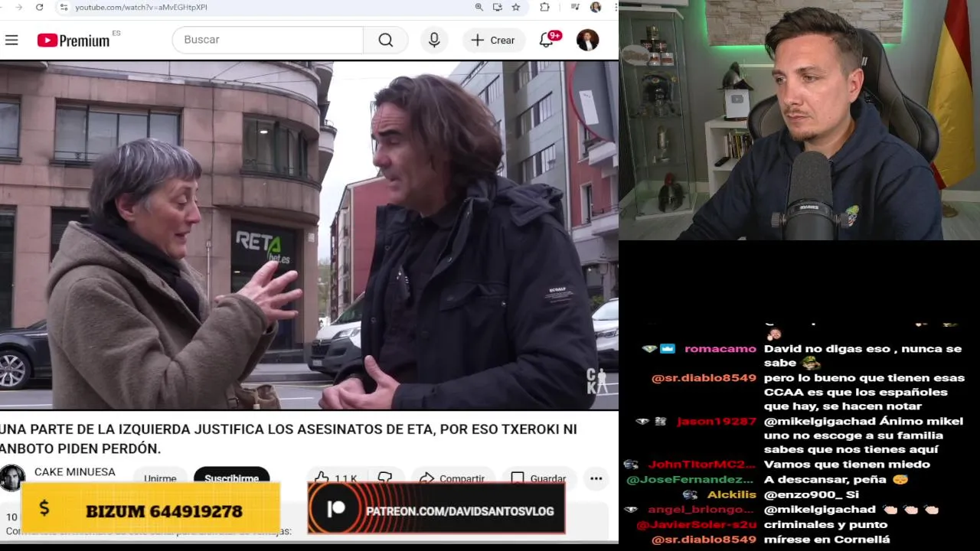
Task: Click chat message 'Vamos que tienen miedo'
Action: point(847,465)
